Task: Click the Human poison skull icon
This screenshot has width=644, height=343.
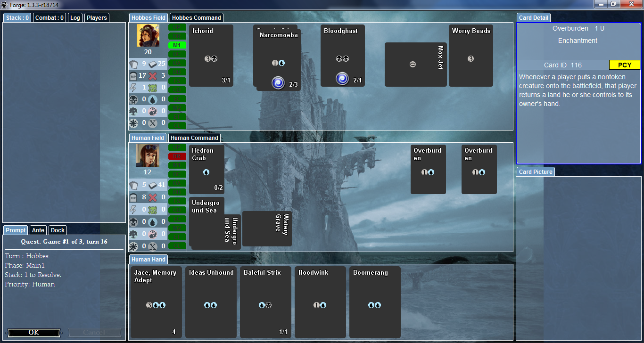Action: click(153, 209)
